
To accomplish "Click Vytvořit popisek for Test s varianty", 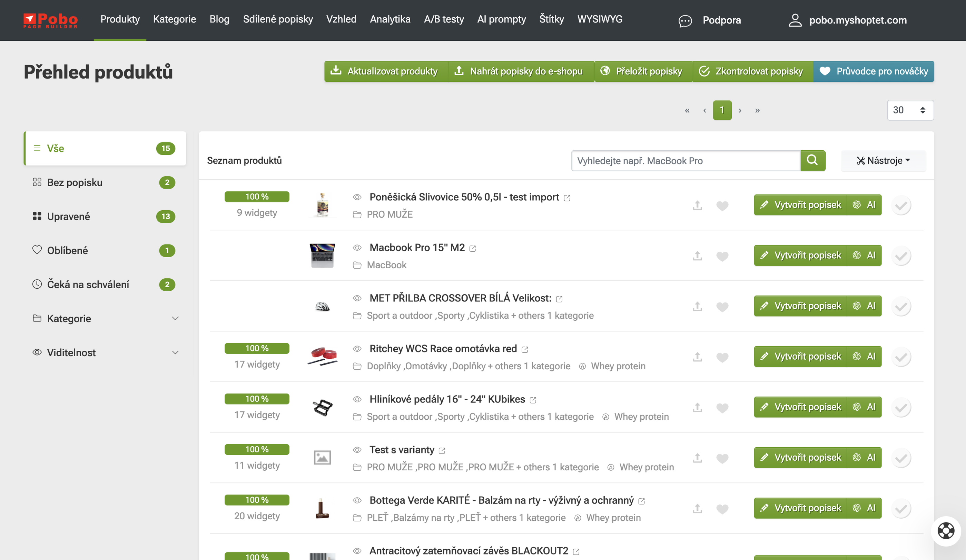I will (x=800, y=458).
